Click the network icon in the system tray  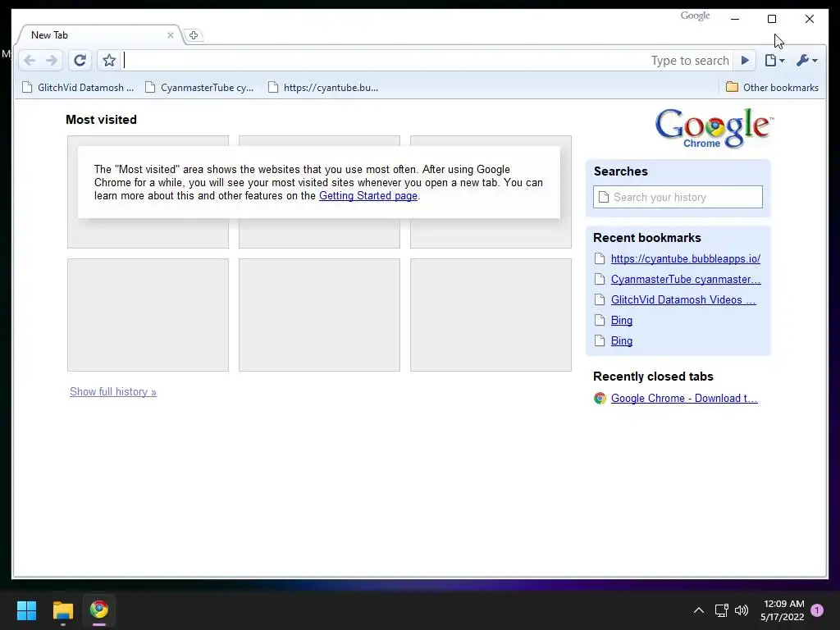(x=721, y=610)
